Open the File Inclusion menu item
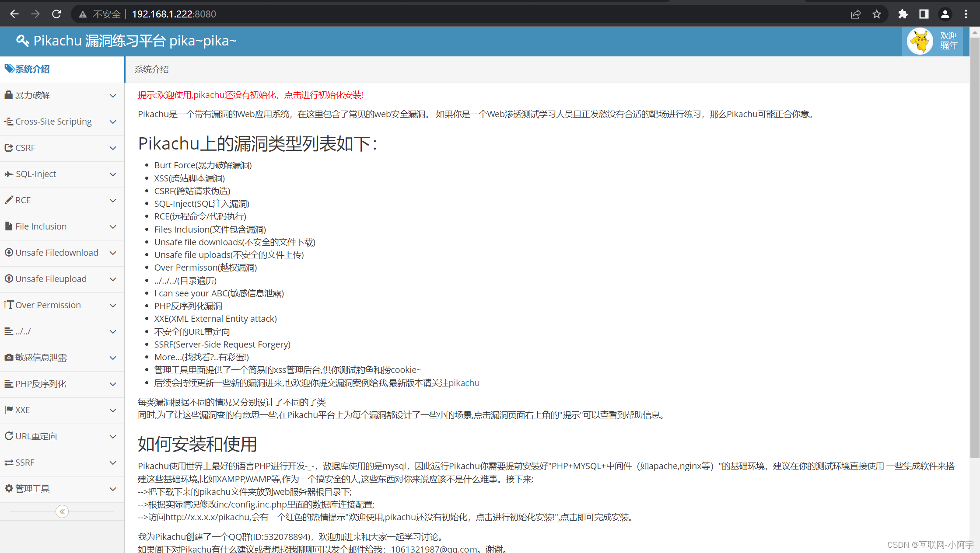Viewport: 980px width, 553px height. point(41,226)
